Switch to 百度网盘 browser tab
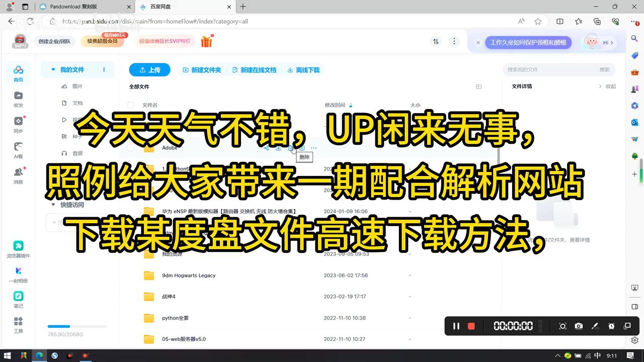This screenshot has width=644, height=362. point(186,7)
